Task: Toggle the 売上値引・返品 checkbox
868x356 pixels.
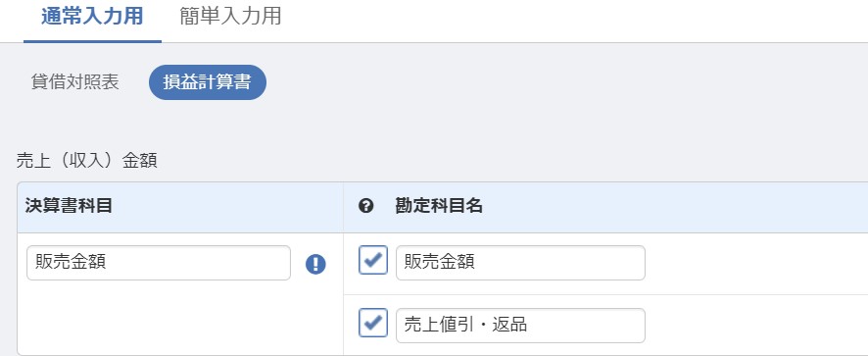Action: point(373,323)
